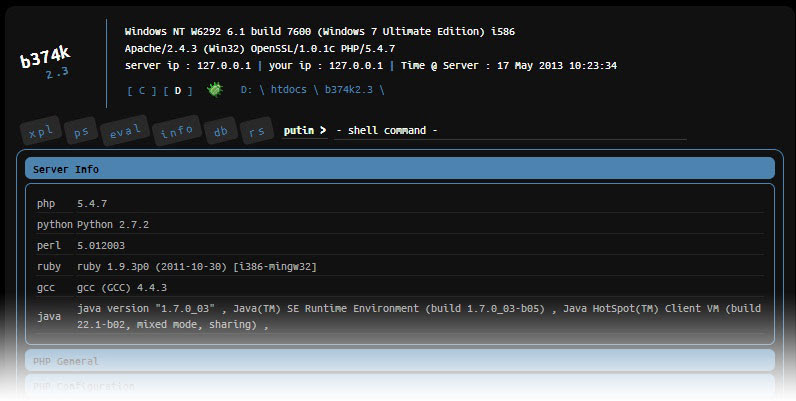Viewport: 796px width, 401px height.
Task: Click the Apache/2.4.3 server software line
Action: tap(260, 49)
